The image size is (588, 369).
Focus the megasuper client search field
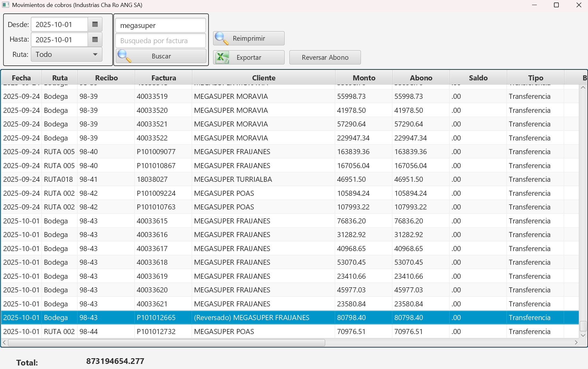pos(161,25)
